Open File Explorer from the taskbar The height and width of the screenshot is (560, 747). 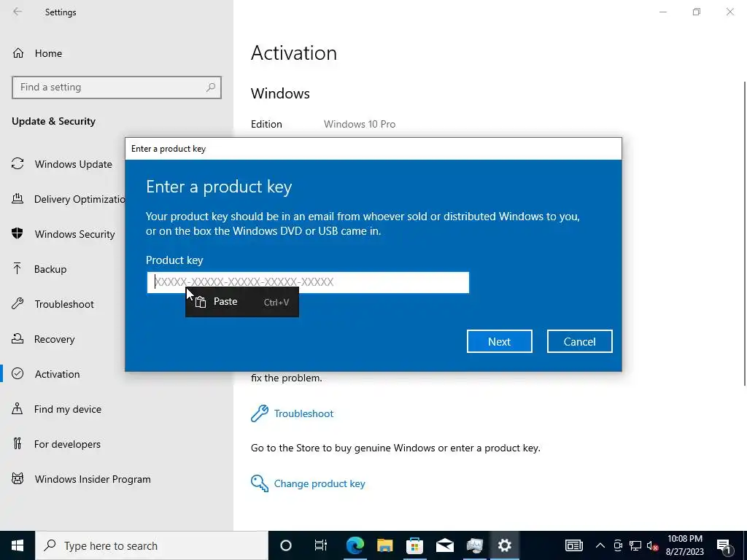385,545
